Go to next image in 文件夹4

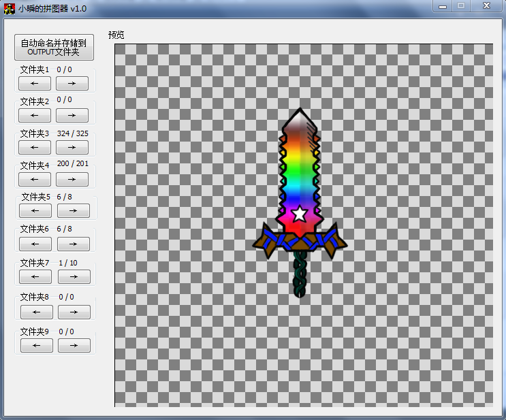[72, 179]
